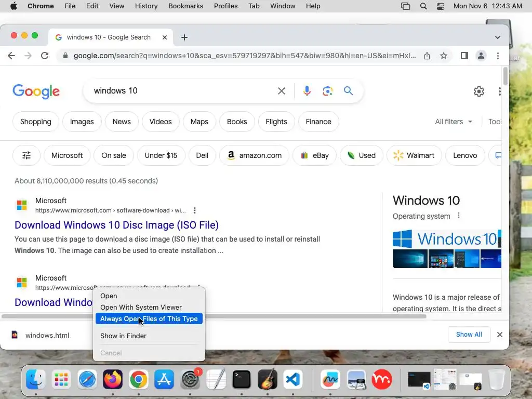Open Launchpad from the dock

pyautogui.click(x=61, y=379)
